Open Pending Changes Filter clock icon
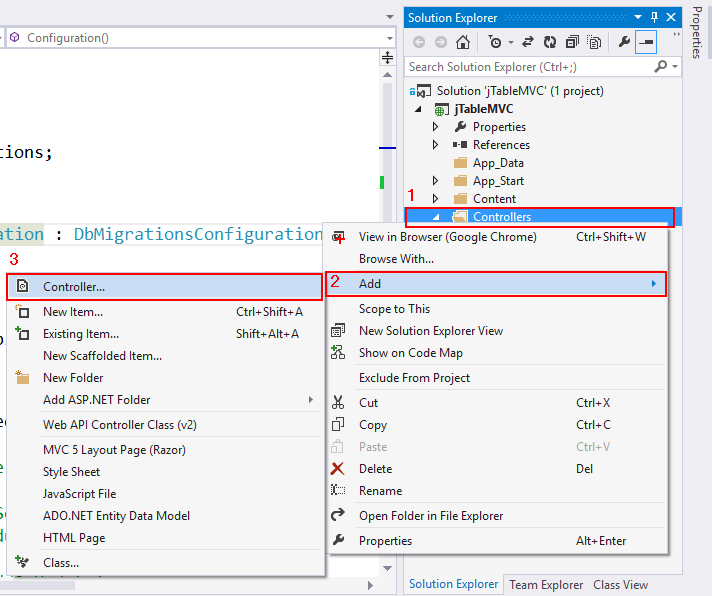 tap(495, 42)
